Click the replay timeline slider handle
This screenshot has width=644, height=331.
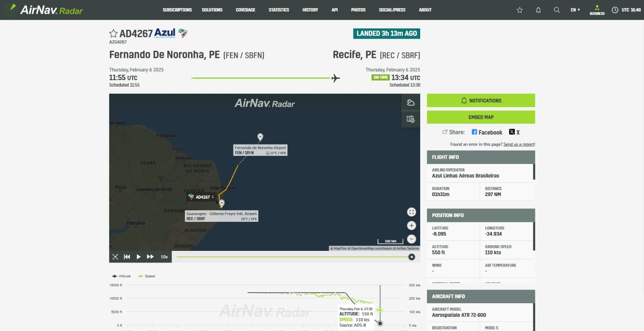(411, 257)
